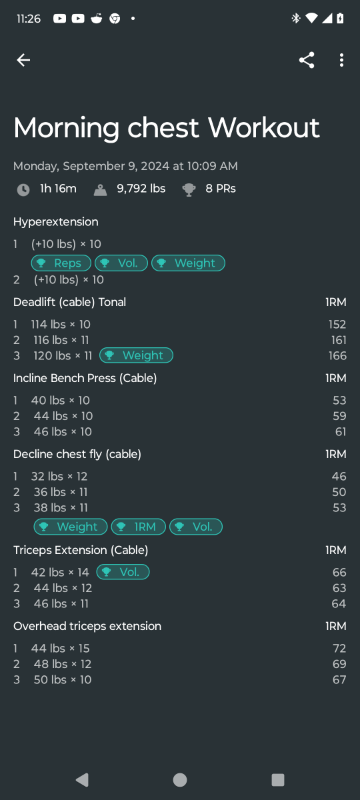
Task: Open the Overhead triceps extension exercise
Action: point(87,626)
